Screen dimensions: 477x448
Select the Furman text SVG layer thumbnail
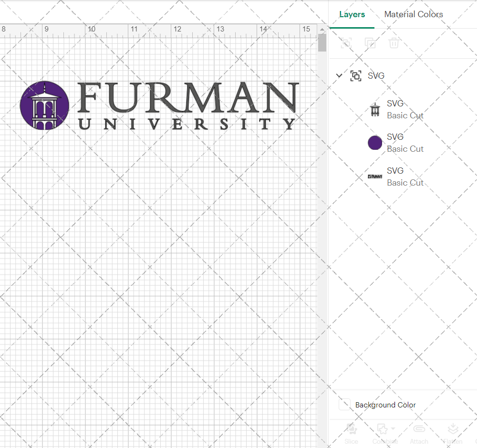click(375, 177)
